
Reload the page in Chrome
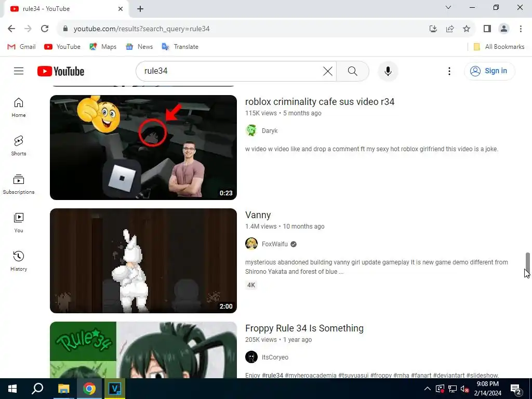click(x=45, y=29)
